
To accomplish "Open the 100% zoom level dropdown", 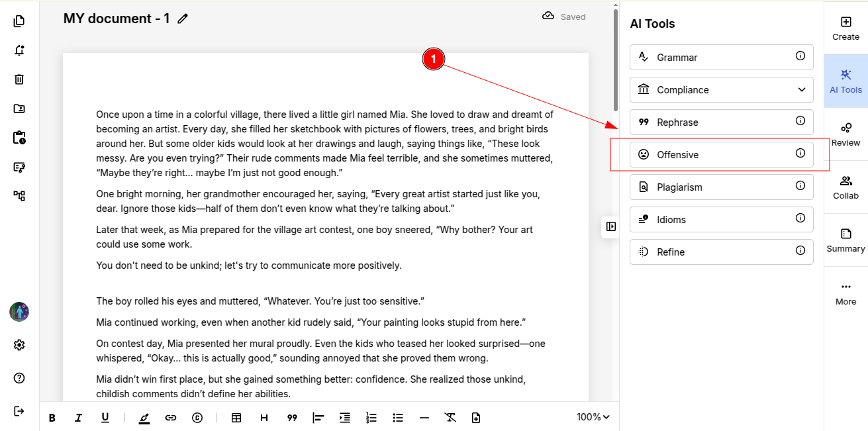I will [x=593, y=417].
